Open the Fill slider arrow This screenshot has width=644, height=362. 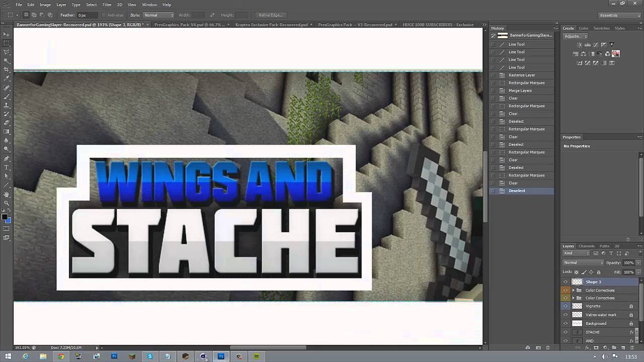tap(638, 272)
